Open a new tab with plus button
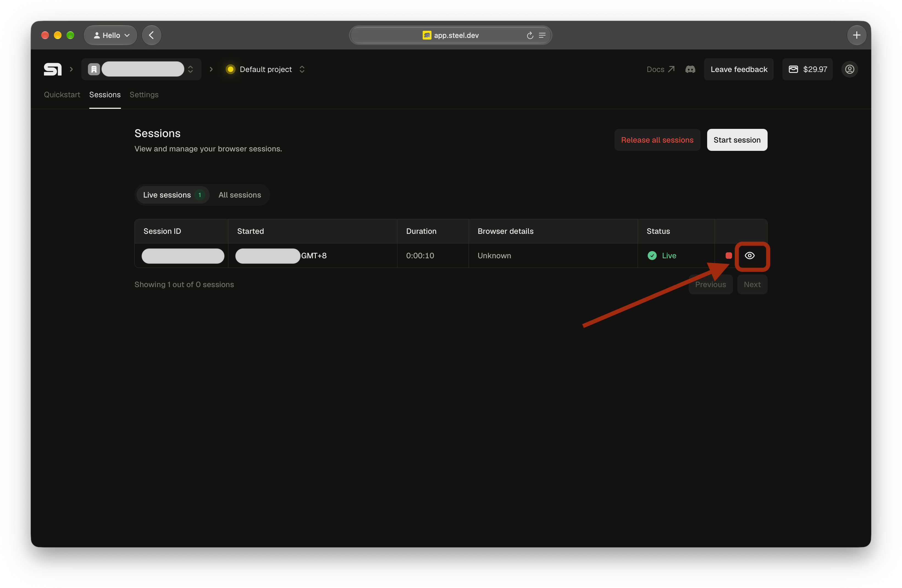The width and height of the screenshot is (902, 588). pyautogui.click(x=857, y=35)
